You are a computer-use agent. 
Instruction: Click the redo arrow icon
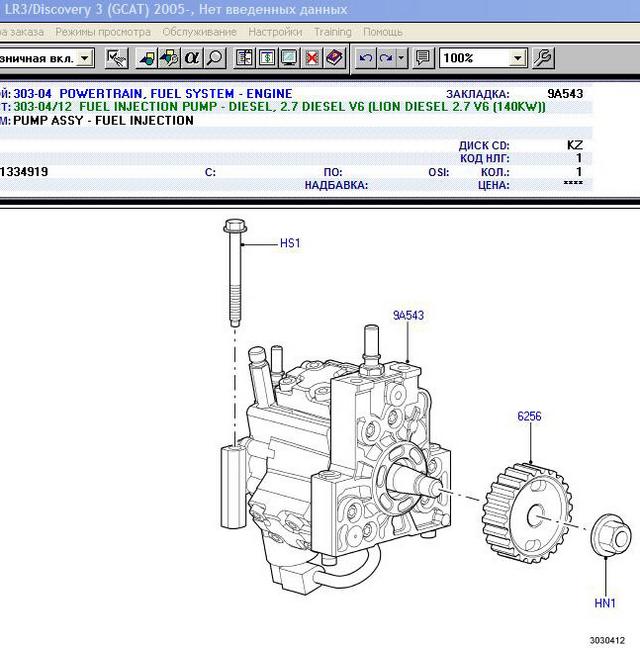pyautogui.click(x=386, y=58)
